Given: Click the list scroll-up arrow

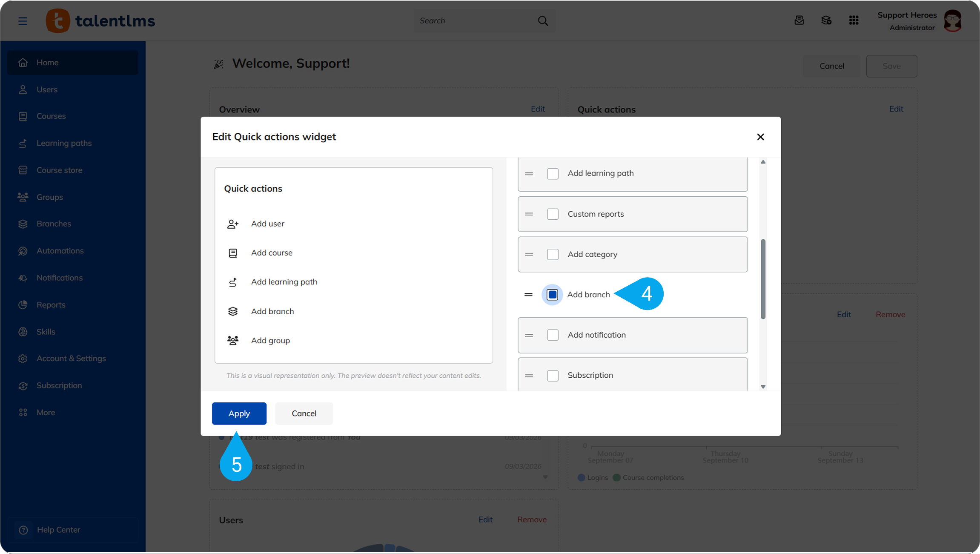Looking at the screenshot, I should 763,162.
